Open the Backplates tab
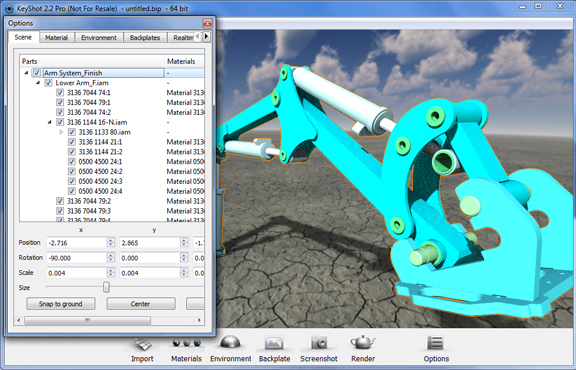This screenshot has width=576, height=370. 145,38
